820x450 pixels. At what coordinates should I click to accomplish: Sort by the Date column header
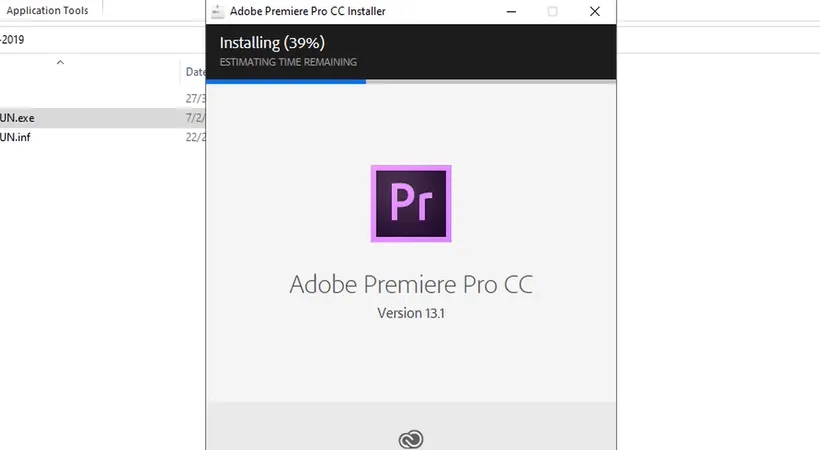[195, 72]
